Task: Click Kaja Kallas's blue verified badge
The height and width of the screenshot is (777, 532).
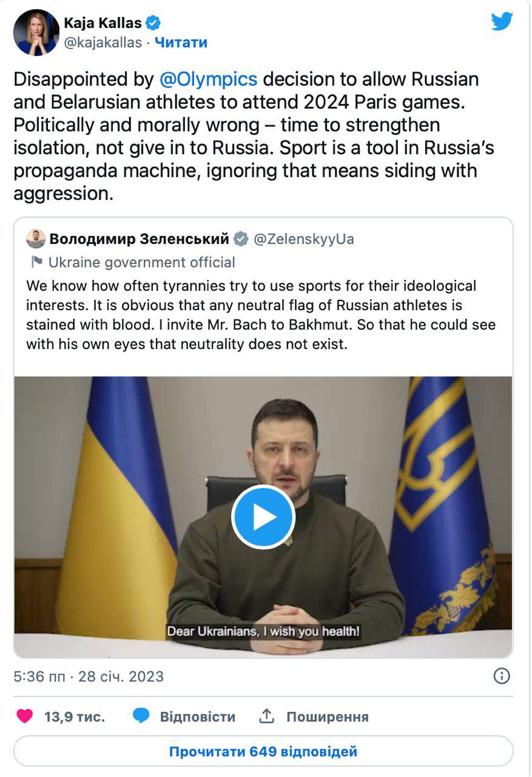Action: point(154,24)
